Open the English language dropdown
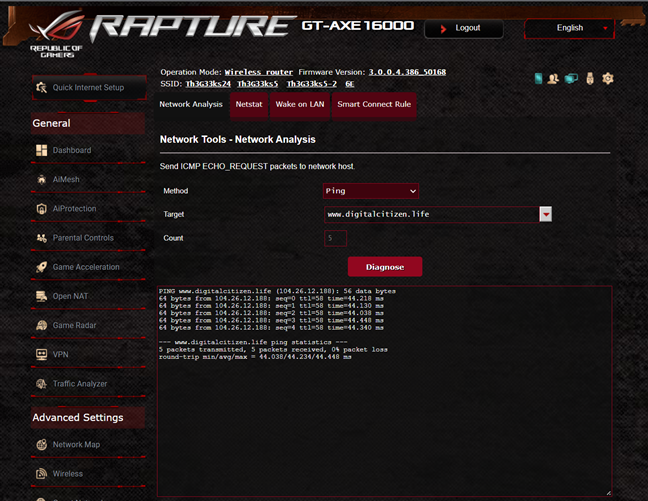This screenshot has height=501, width=648. (x=569, y=28)
